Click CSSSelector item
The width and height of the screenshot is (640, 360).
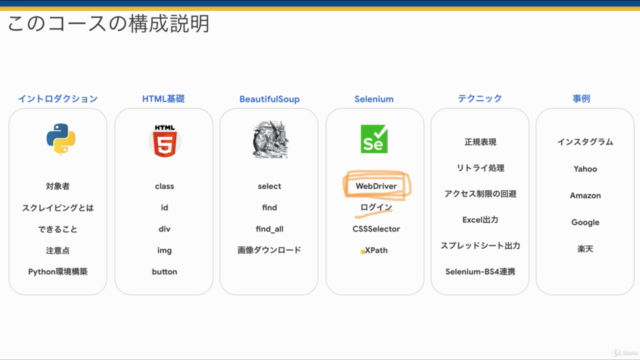point(376,229)
